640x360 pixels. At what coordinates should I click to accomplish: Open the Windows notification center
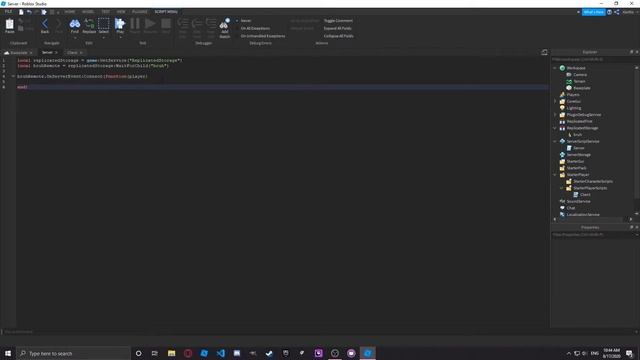click(x=629, y=353)
